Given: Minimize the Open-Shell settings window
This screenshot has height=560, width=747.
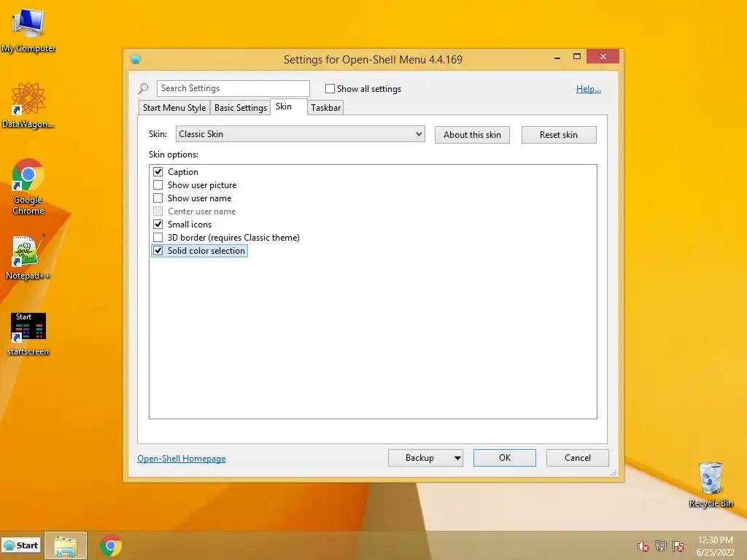Looking at the screenshot, I should [557, 57].
